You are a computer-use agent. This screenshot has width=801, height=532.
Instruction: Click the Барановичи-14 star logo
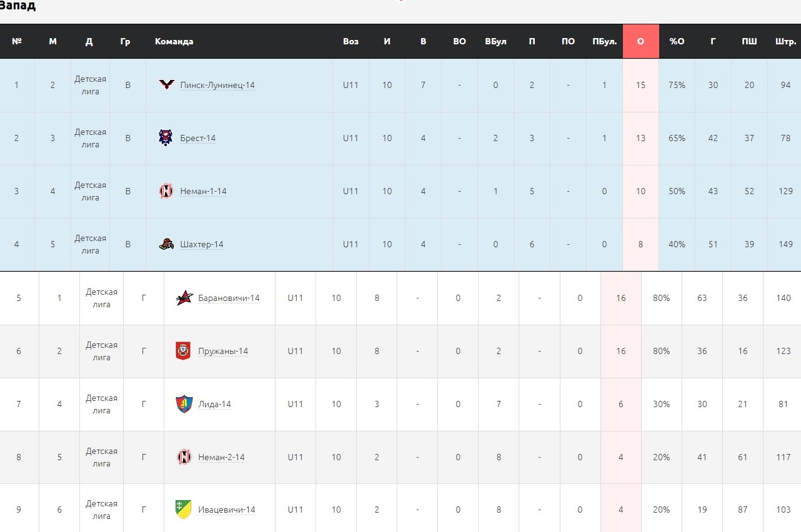(x=184, y=298)
